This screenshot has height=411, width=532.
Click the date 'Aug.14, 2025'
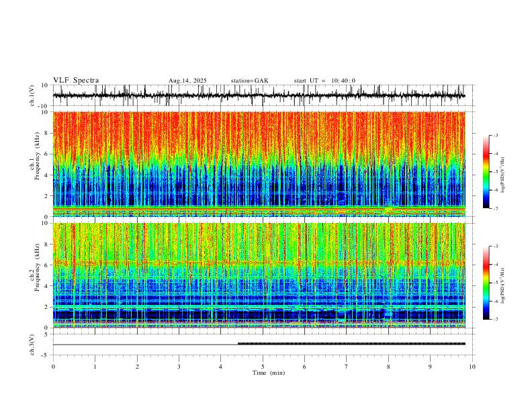(187, 81)
